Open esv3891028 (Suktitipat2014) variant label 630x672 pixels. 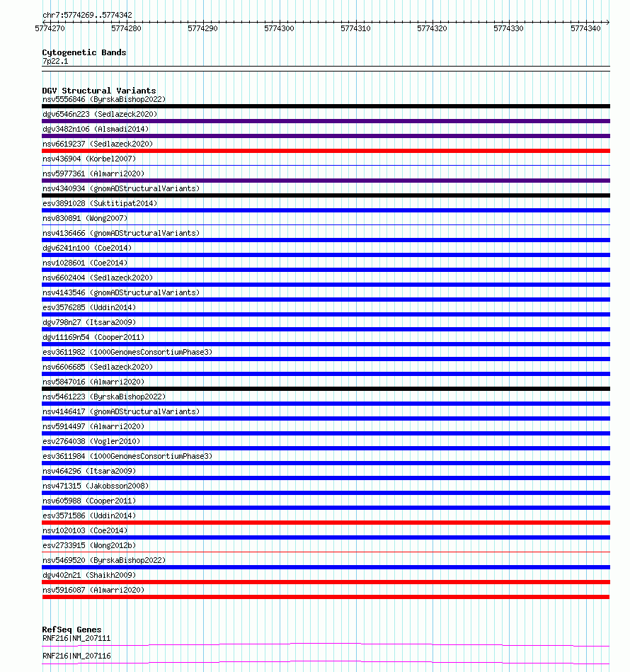(x=100, y=203)
